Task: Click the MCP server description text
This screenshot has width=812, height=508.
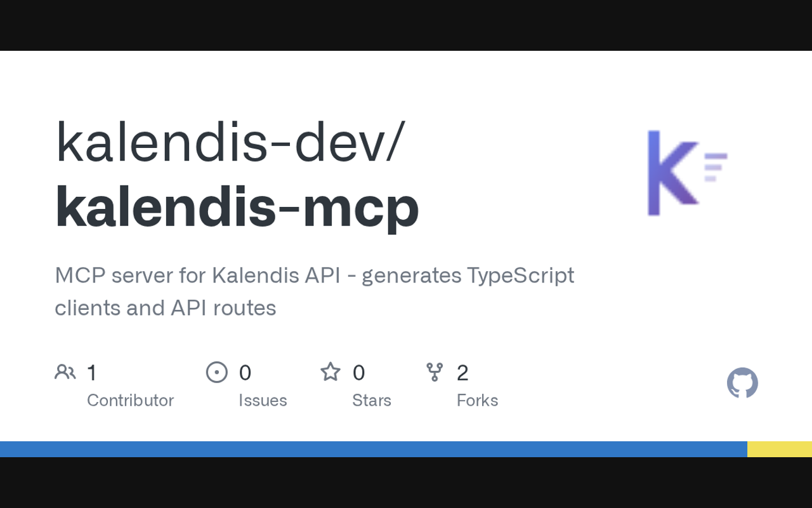Action: pyautogui.click(x=315, y=291)
